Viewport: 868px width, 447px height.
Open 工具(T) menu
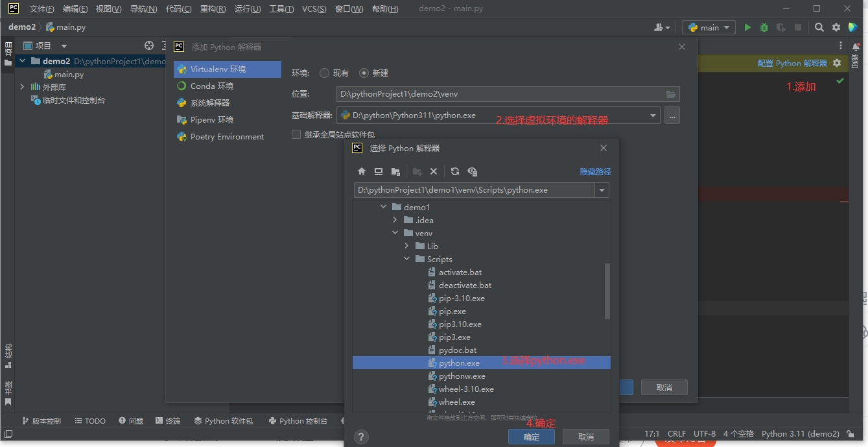281,9
